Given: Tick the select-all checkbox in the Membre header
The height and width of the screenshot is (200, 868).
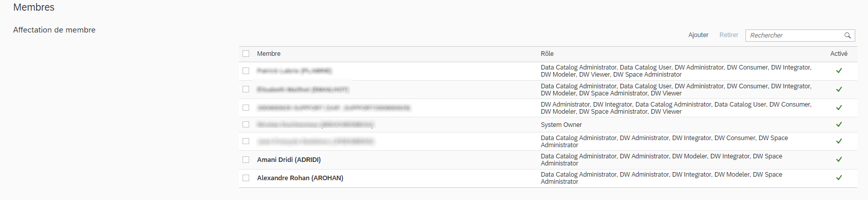Looking at the screenshot, I should 246,54.
